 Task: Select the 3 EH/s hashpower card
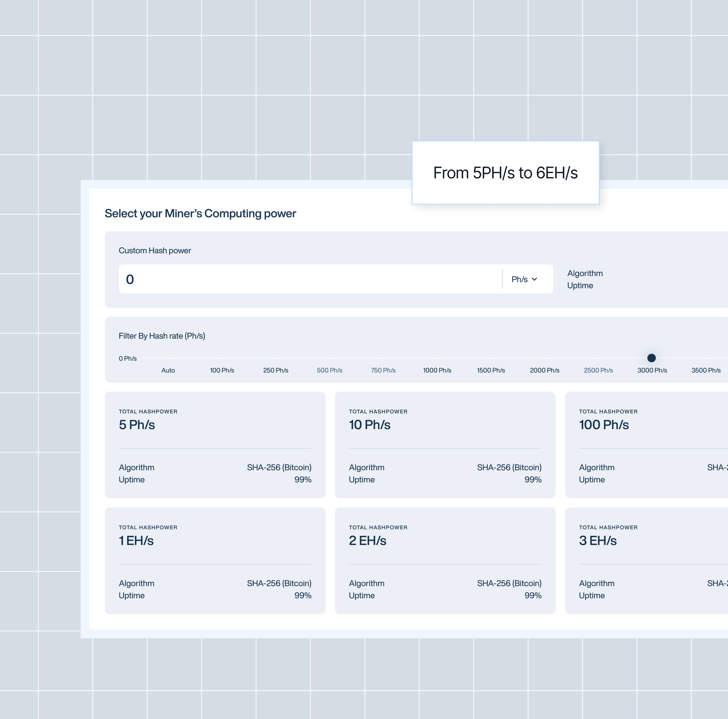[647, 561]
